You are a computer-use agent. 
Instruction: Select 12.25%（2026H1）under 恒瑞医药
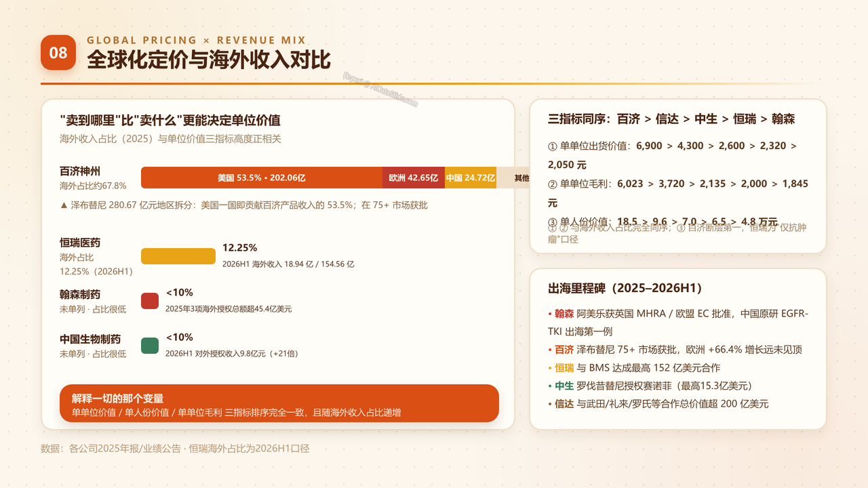click(96, 271)
